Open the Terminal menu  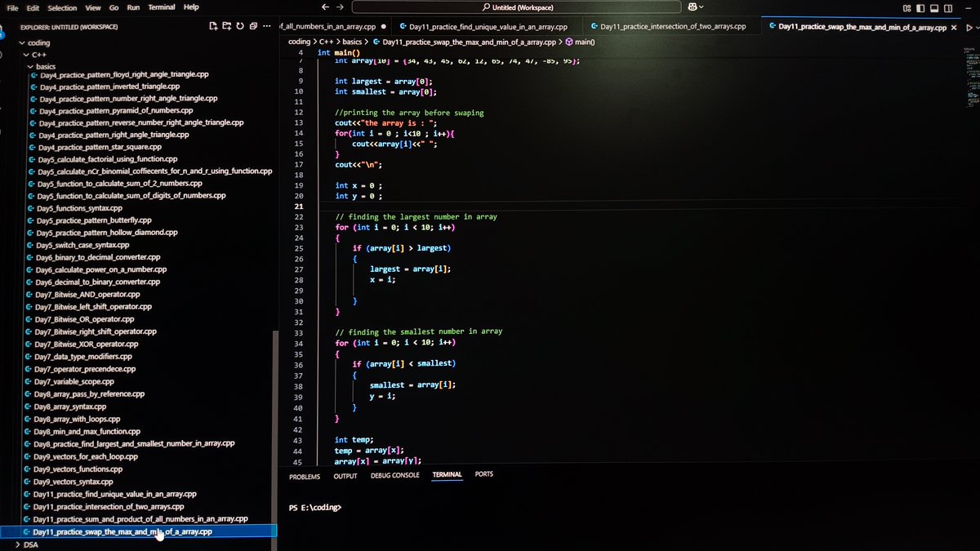coord(162,7)
